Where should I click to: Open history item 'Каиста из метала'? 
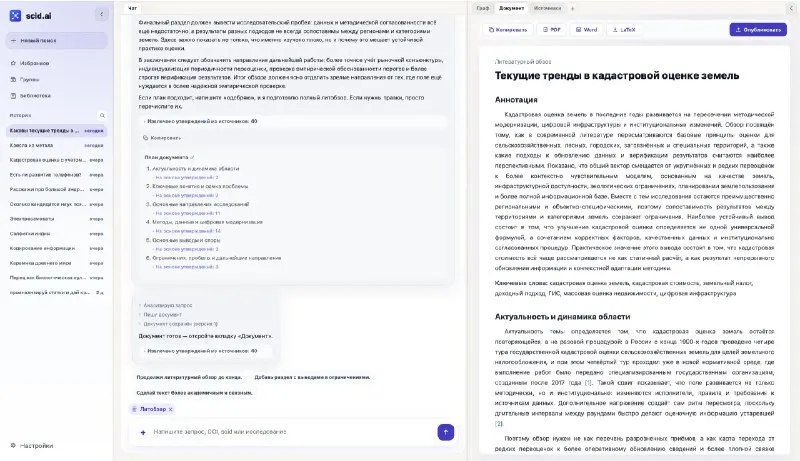pyautogui.click(x=56, y=145)
